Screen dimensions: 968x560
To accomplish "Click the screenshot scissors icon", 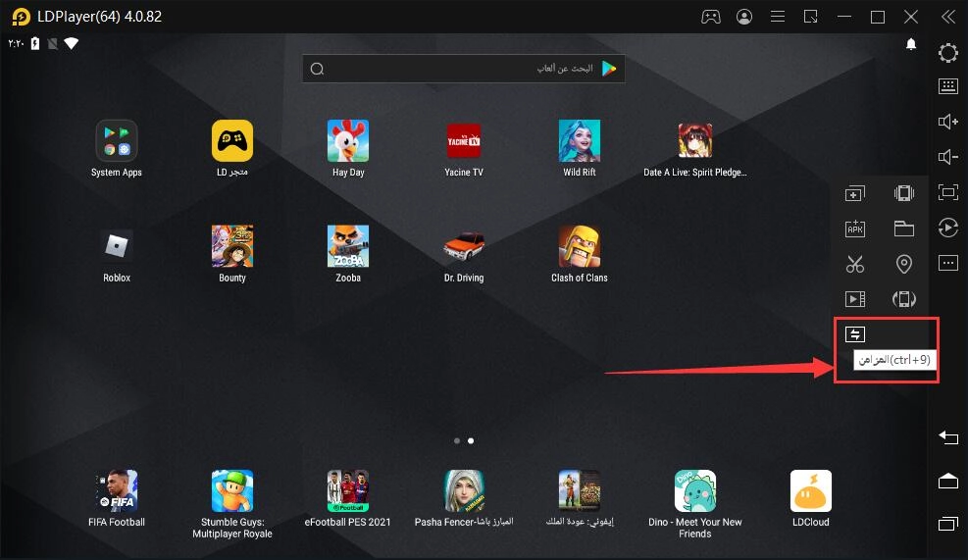I will click(855, 264).
